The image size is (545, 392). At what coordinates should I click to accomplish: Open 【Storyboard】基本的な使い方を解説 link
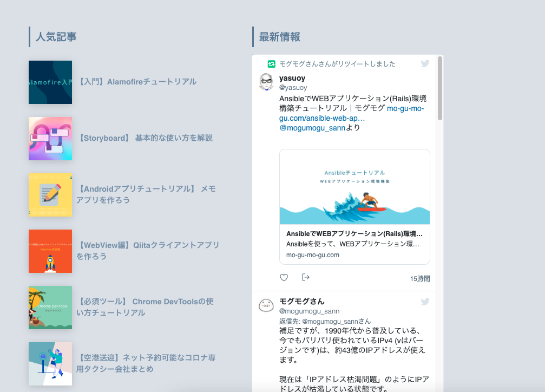coord(145,138)
